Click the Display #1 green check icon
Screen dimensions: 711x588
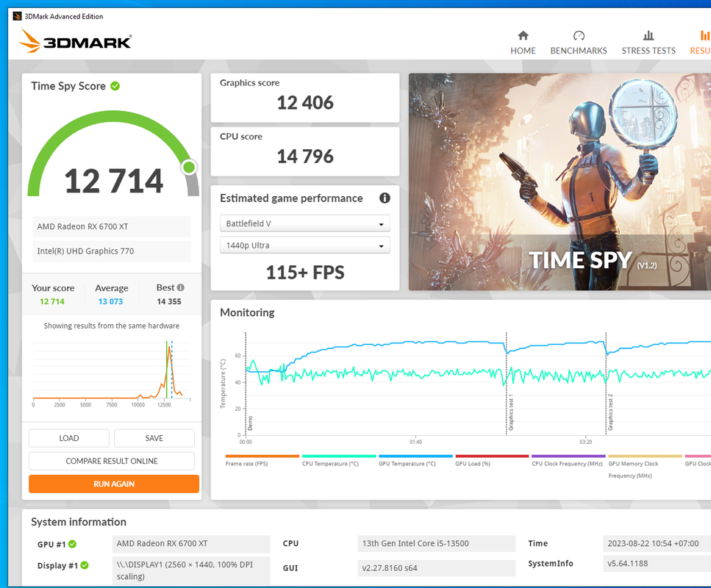point(85,565)
